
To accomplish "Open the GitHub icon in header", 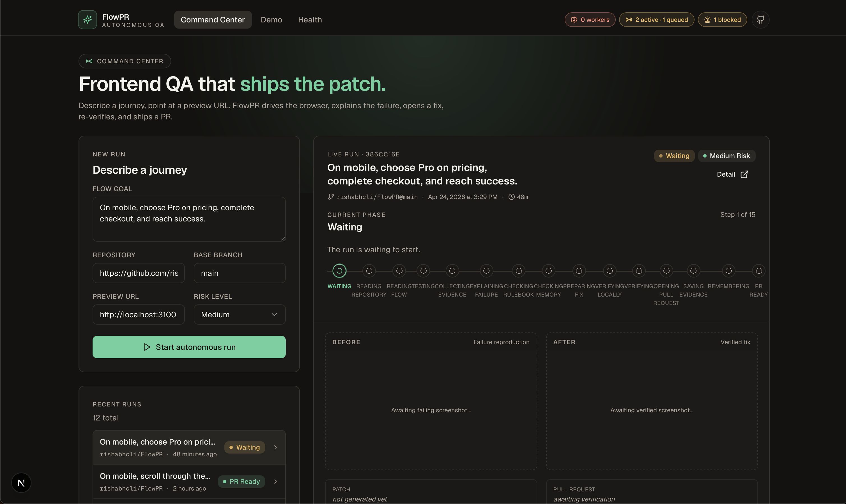I will pos(760,20).
